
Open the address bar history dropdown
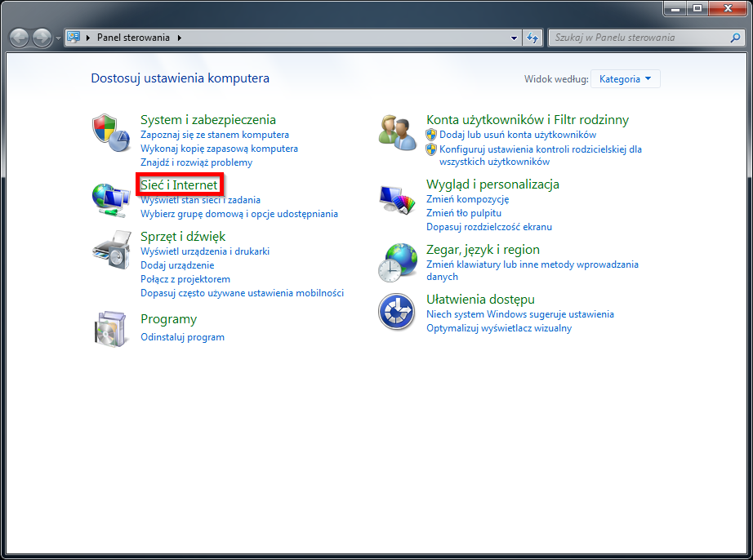tap(512, 37)
